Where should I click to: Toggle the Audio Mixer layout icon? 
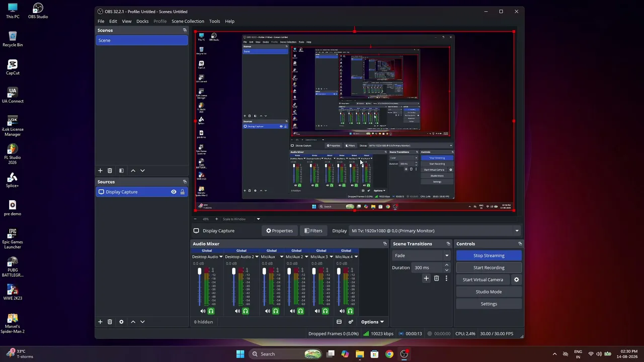pos(339,322)
